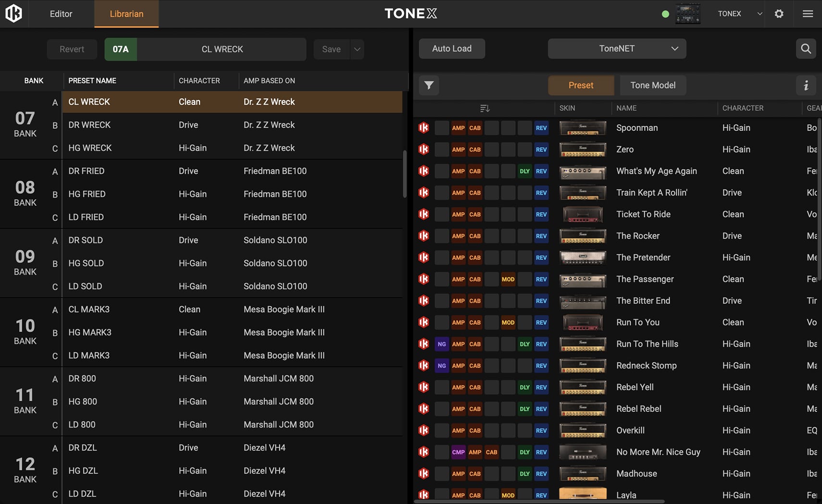
Task: Click the info icon beside Tone Model
Action: point(806,86)
